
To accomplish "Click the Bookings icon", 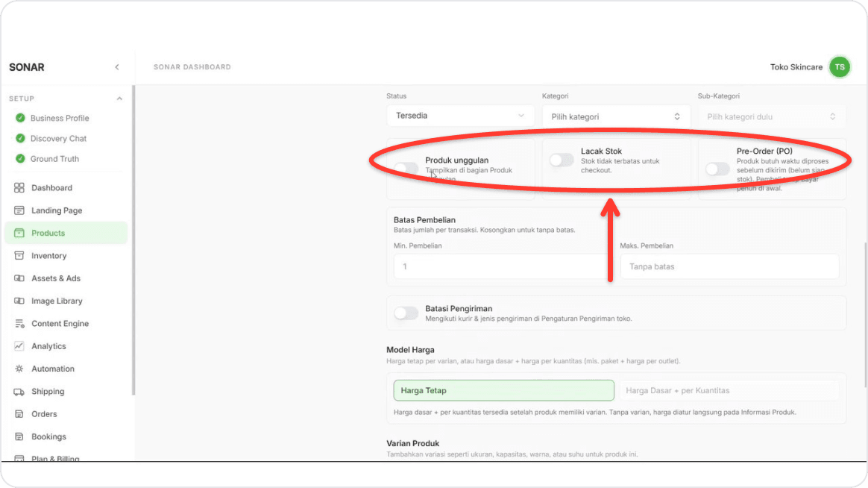I will coord(19,437).
